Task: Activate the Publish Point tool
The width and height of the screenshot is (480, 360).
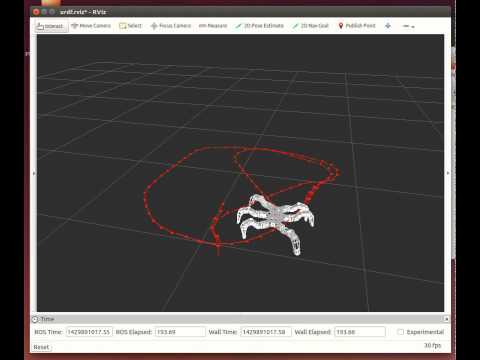Action: coord(357,26)
